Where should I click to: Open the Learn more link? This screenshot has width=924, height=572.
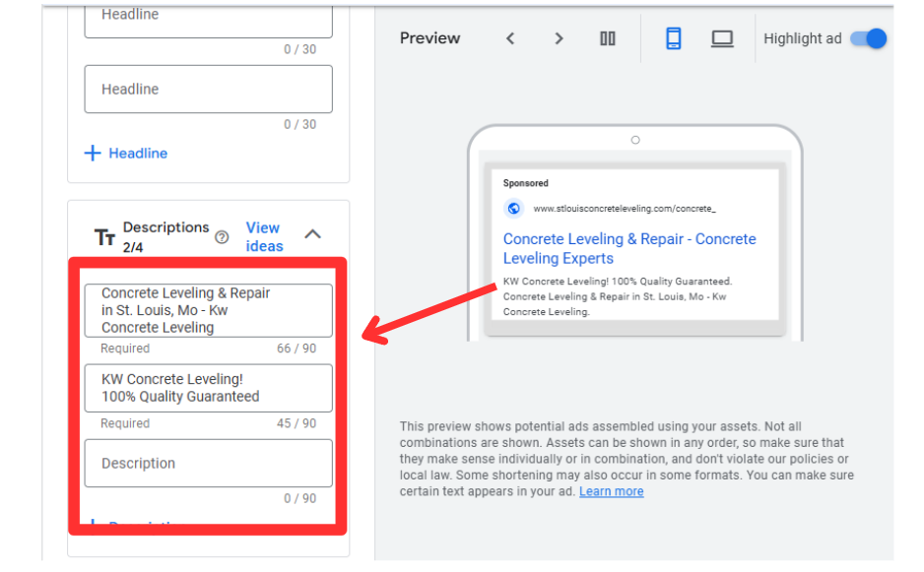coord(611,491)
